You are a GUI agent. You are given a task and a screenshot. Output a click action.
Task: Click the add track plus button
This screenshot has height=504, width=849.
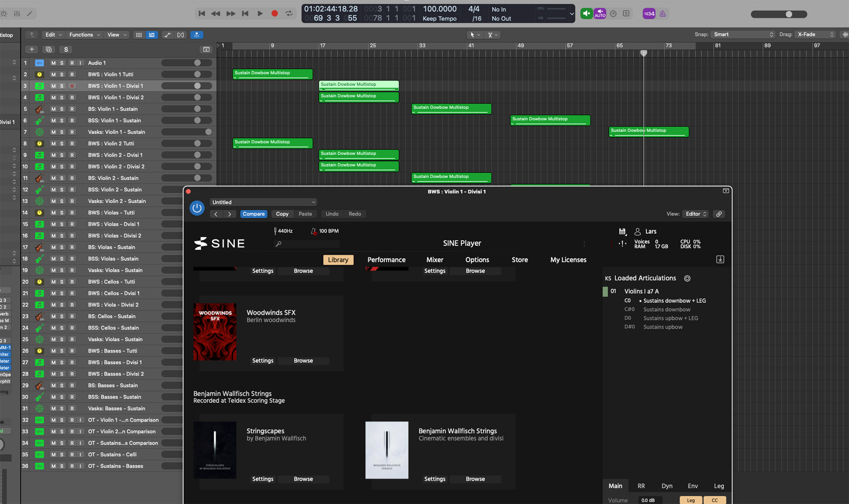[x=32, y=50]
